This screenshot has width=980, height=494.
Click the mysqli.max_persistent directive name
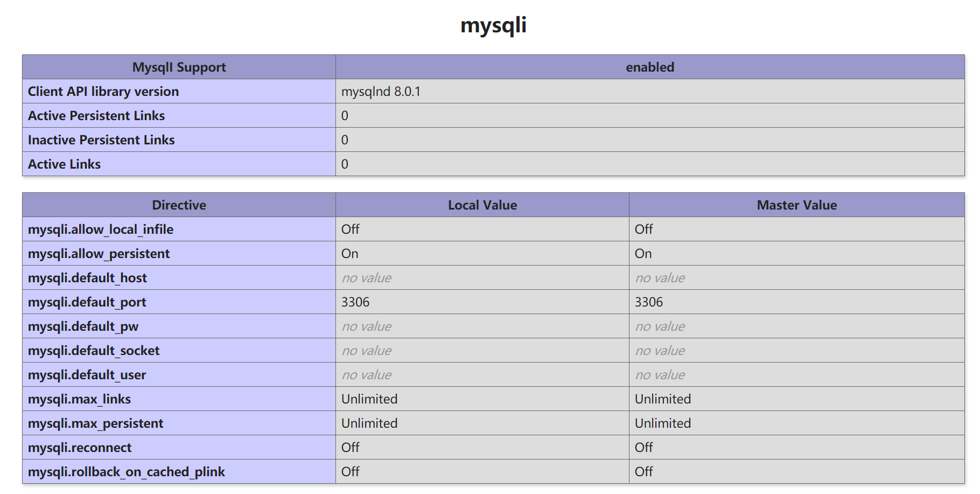pyautogui.click(x=95, y=423)
